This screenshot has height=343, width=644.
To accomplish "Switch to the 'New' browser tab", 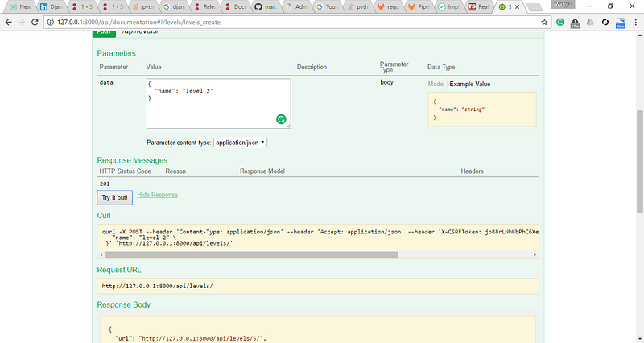I will (20, 7).
